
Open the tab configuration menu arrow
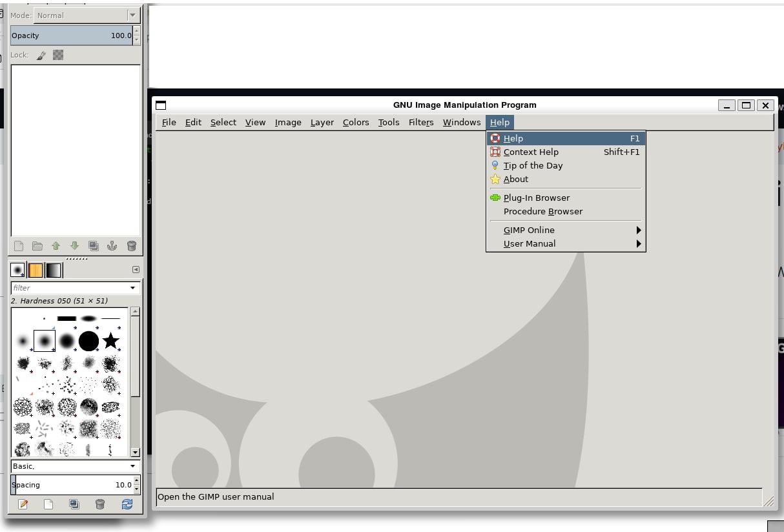tap(136, 270)
